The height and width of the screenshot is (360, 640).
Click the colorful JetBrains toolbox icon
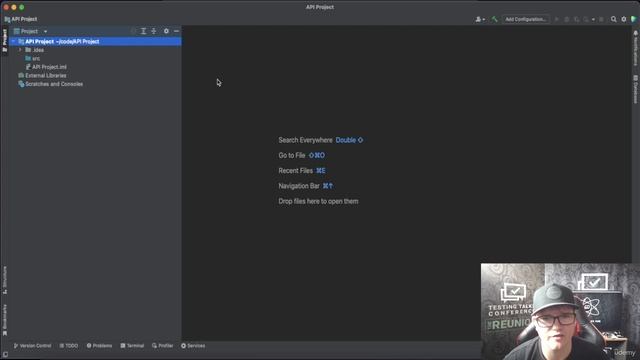(634, 19)
